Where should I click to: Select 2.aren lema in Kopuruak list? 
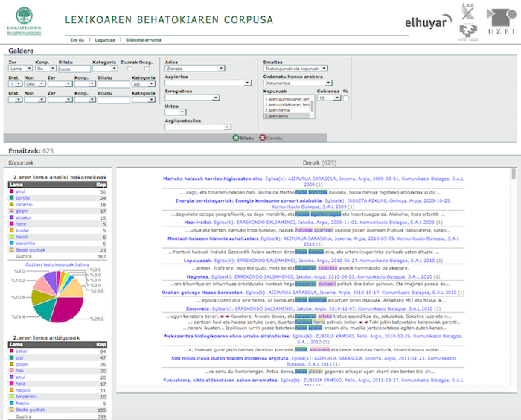pyautogui.click(x=287, y=115)
